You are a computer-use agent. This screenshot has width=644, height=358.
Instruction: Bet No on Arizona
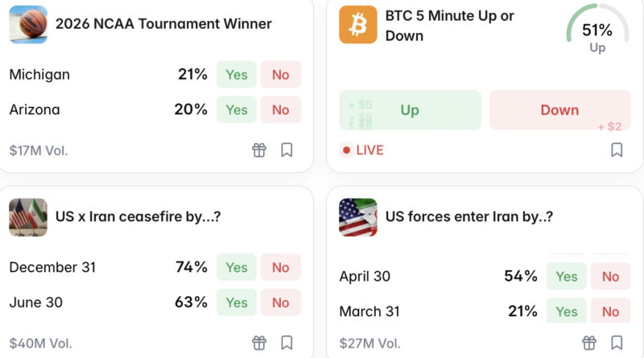click(x=280, y=109)
